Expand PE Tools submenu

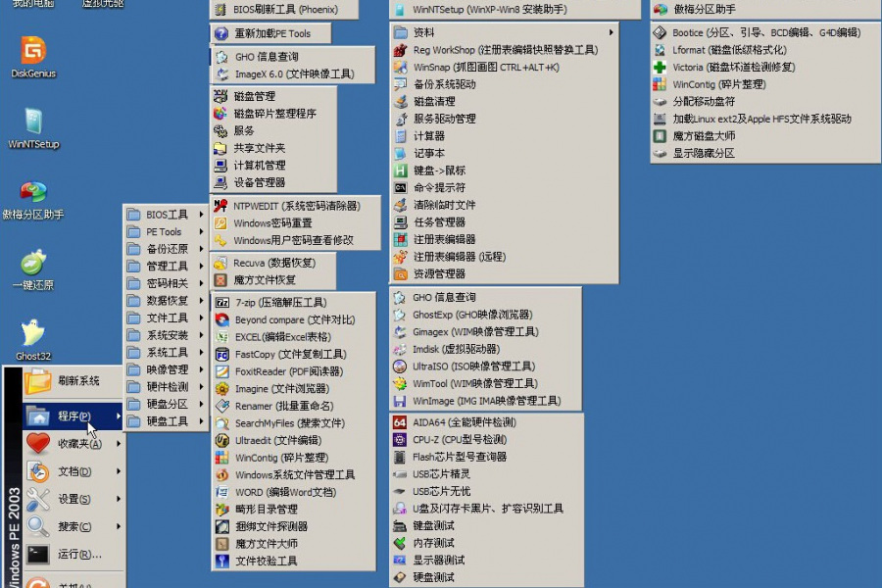coord(166,232)
